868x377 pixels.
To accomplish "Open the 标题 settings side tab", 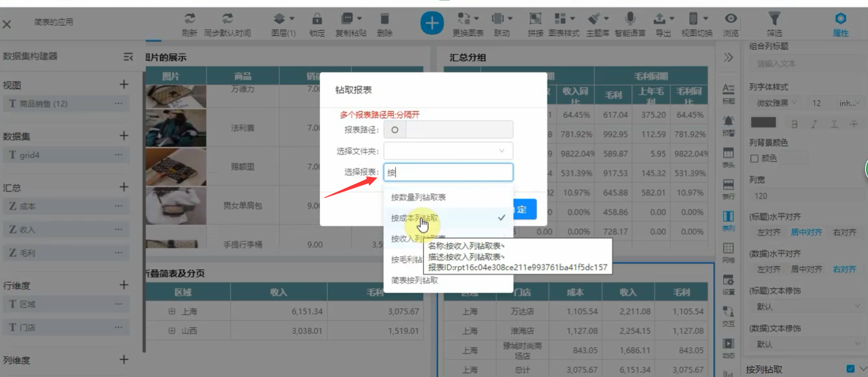I will point(729,93).
